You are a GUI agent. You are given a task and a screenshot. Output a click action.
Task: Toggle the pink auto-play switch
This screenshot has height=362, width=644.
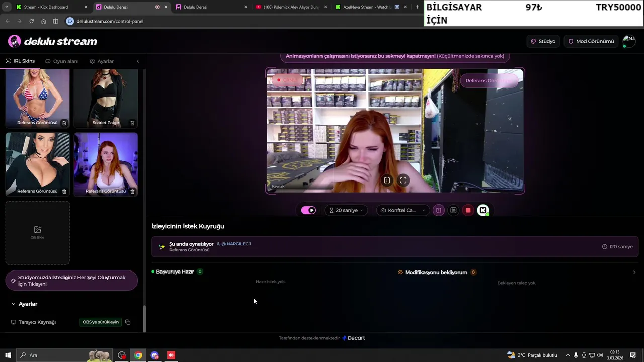(308, 210)
